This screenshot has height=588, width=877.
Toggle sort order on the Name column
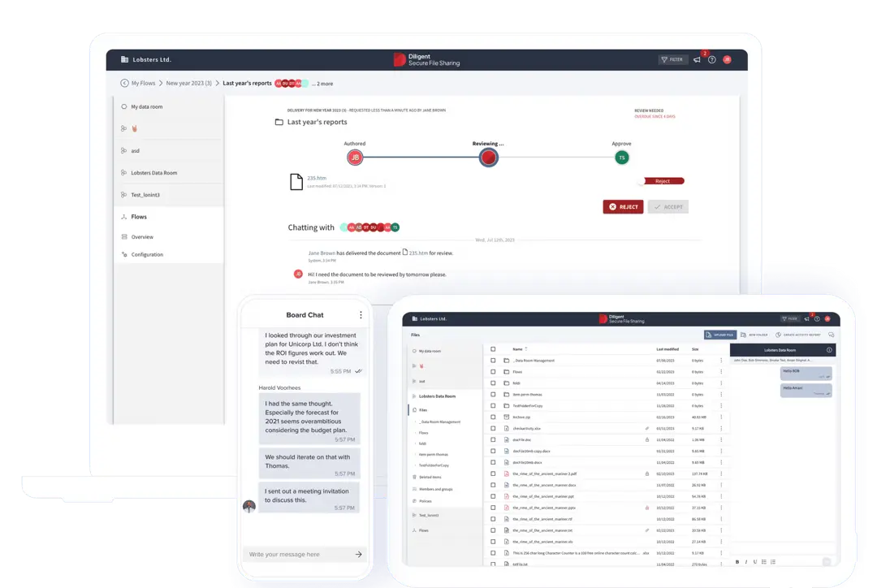pos(526,348)
